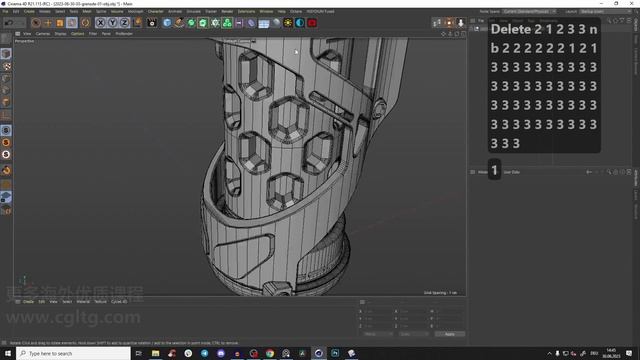Screen dimensions: 640x360
Task: Click the Undo arrow icon
Action: coord(8,23)
